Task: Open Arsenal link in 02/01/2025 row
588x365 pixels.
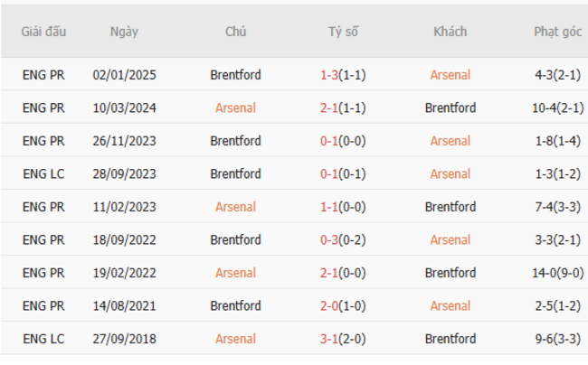Action: 450,75
